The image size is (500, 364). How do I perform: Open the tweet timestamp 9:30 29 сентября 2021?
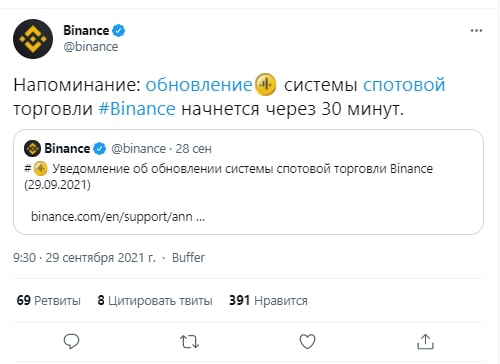pos(84,258)
